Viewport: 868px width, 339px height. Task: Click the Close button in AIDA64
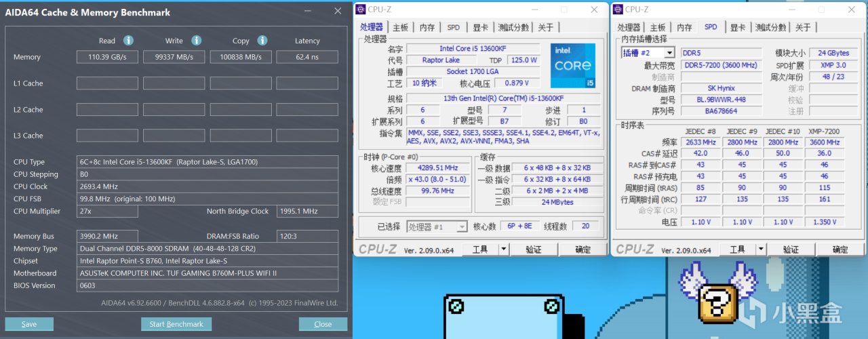point(323,324)
